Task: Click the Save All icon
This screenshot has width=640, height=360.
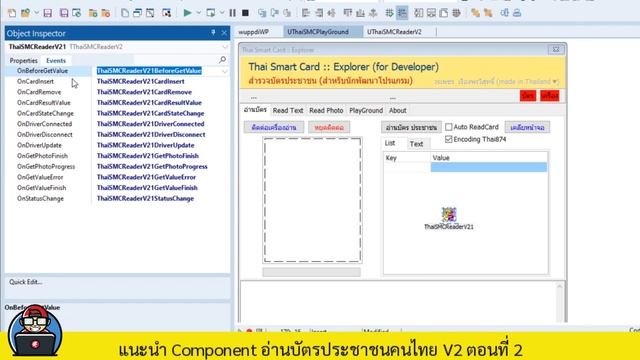Action: (x=64, y=13)
